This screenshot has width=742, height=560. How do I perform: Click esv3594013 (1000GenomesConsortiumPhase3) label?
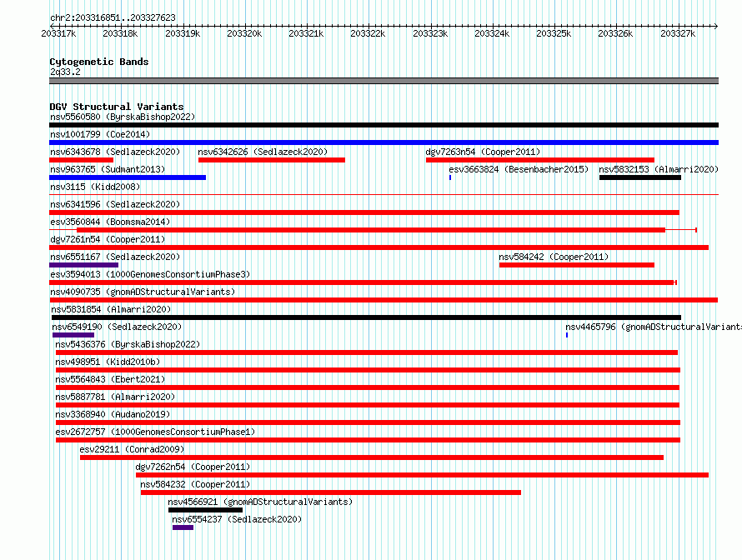[150, 274]
